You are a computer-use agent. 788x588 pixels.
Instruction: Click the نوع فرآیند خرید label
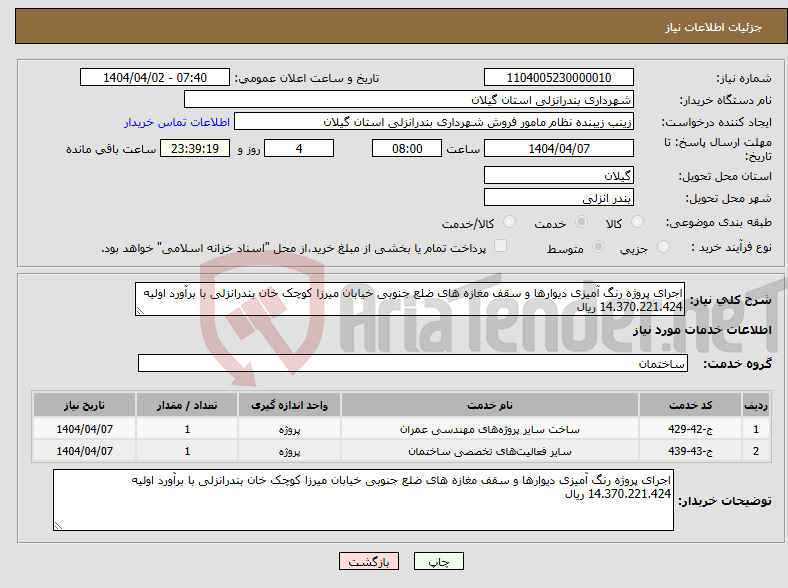point(731,247)
